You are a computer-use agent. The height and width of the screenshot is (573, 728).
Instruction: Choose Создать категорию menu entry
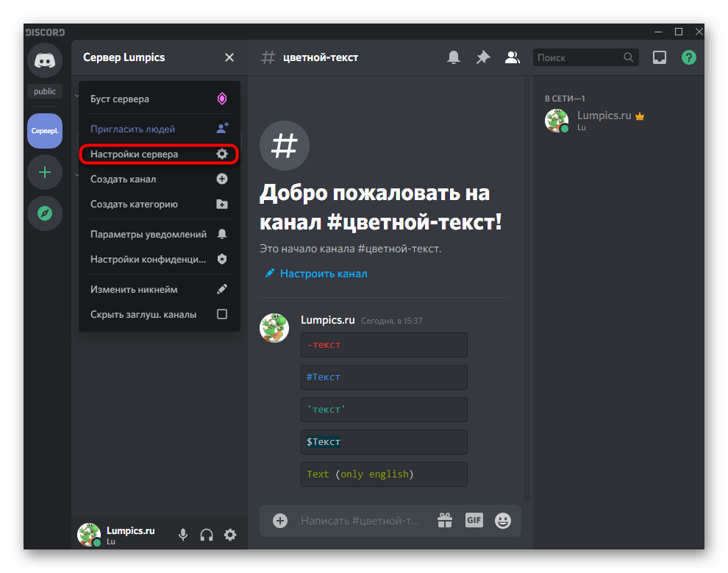pos(160,204)
